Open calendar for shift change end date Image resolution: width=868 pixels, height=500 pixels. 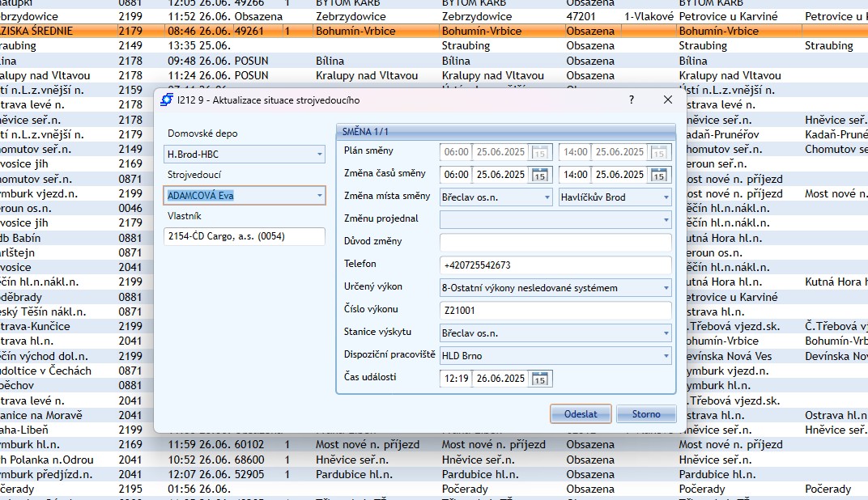(x=661, y=175)
